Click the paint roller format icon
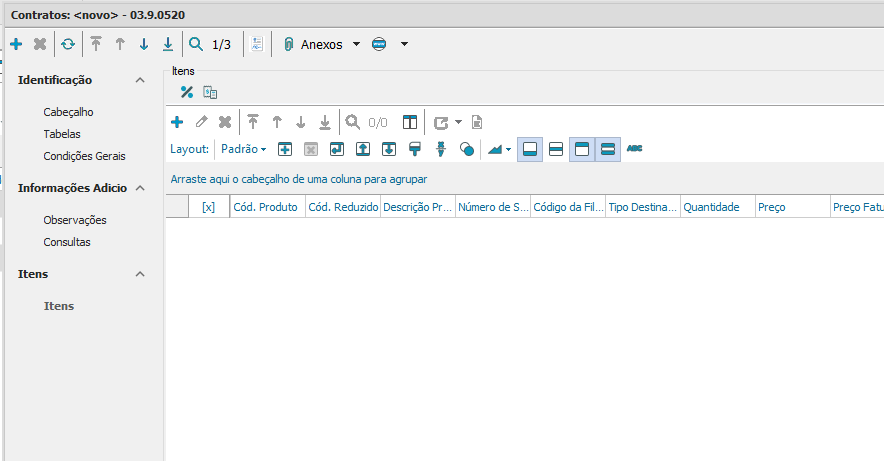 pos(414,149)
